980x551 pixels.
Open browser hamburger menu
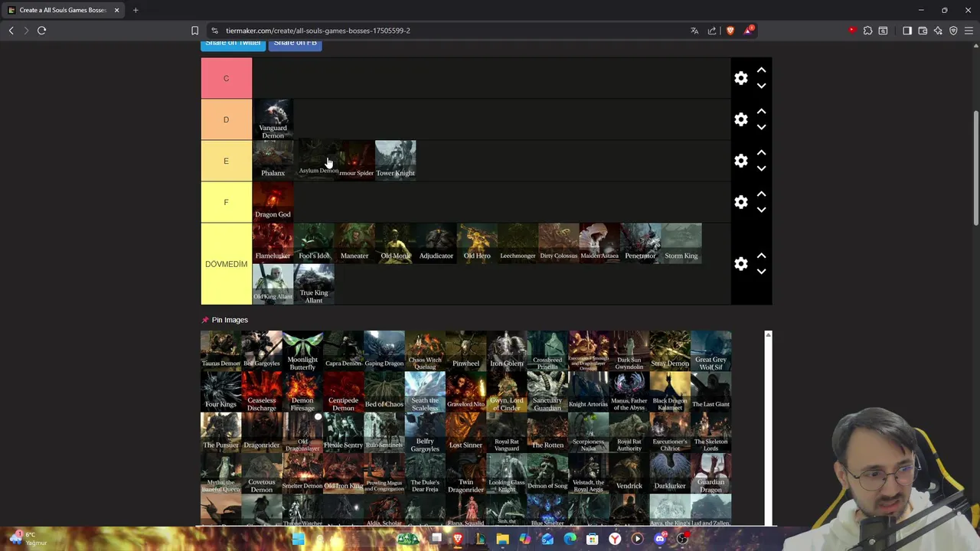point(969,31)
